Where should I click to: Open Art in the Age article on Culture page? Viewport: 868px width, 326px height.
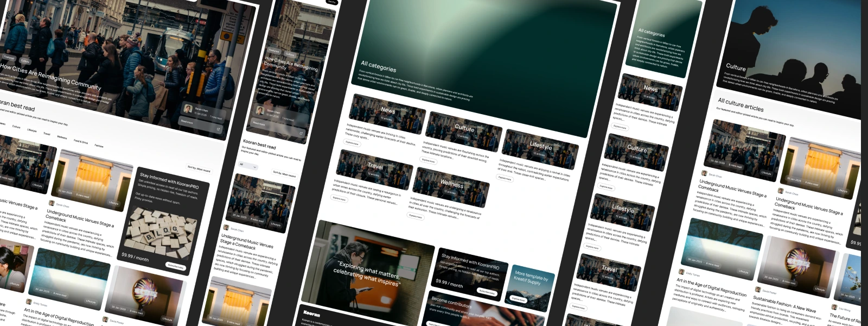click(x=711, y=287)
